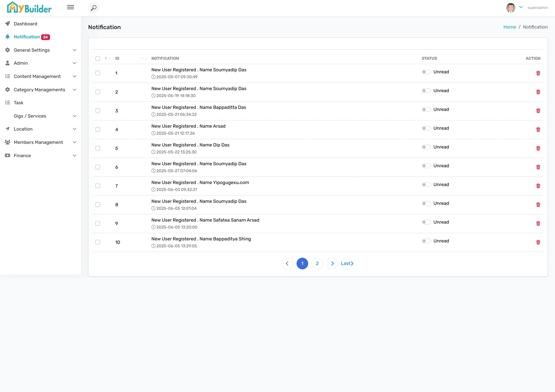Image resolution: width=555 pixels, height=392 pixels.
Task: Toggle read status for notification 10
Action: (x=426, y=241)
